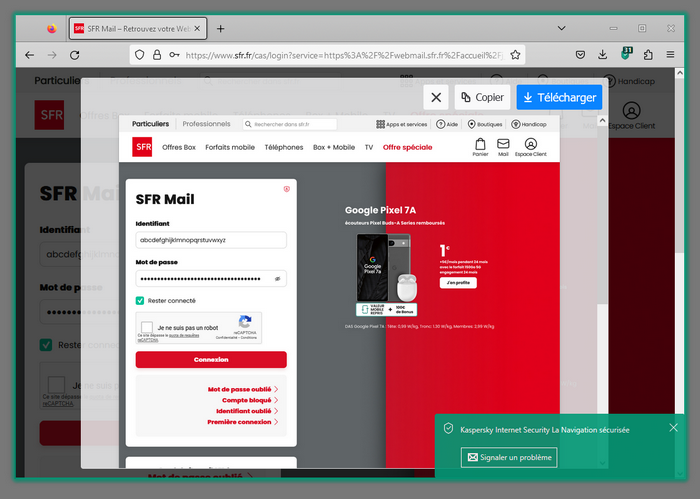Dismiss the Kaspersky notification with X

673,428
